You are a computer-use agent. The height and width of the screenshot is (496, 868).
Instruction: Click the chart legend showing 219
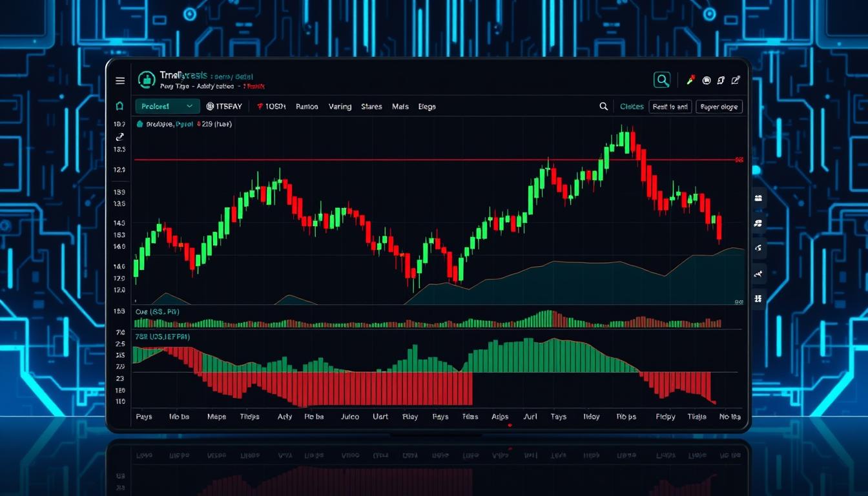pyautogui.click(x=183, y=124)
